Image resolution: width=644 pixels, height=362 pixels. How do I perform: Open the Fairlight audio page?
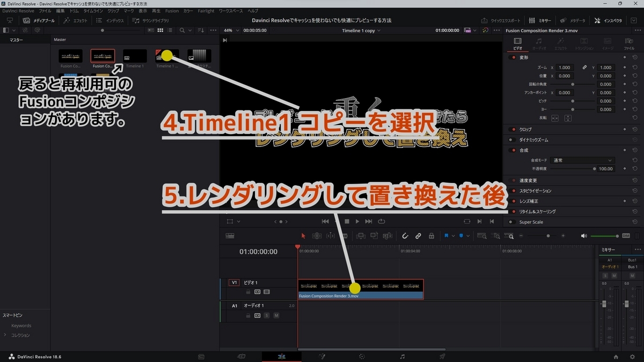pos(401,356)
